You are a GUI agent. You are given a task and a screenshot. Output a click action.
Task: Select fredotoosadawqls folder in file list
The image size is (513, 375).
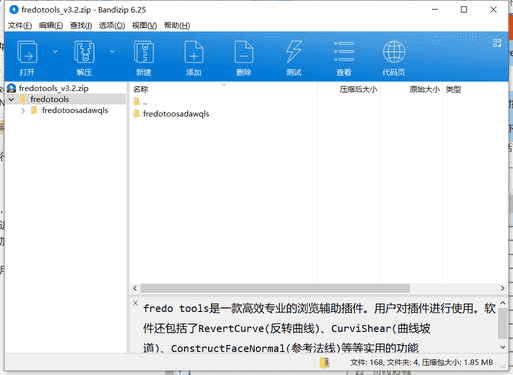click(176, 114)
